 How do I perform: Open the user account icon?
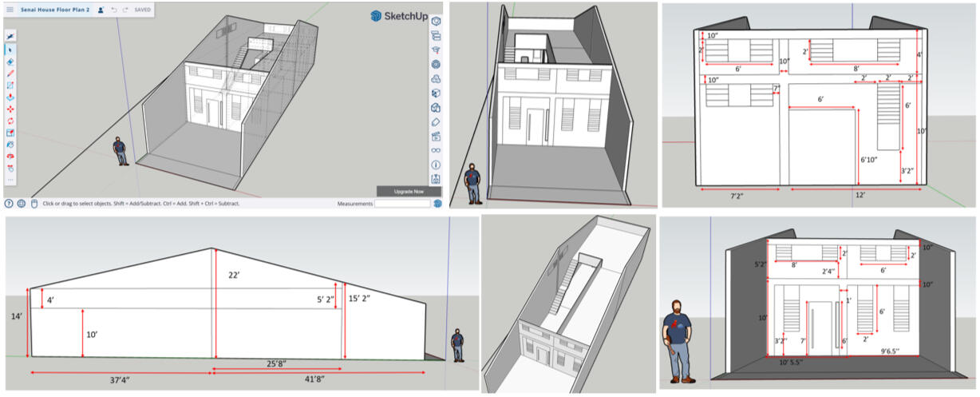[101, 10]
